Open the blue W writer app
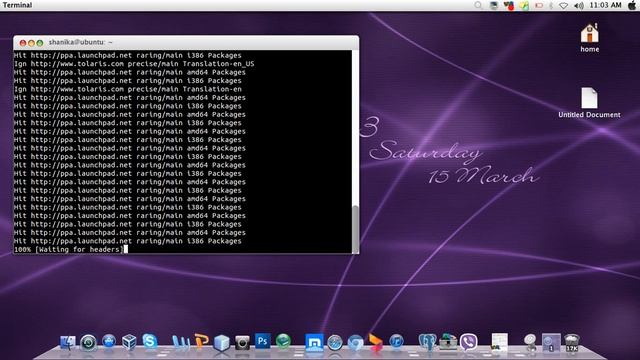Screen dimensions: 640x360 pyautogui.click(x=180, y=342)
